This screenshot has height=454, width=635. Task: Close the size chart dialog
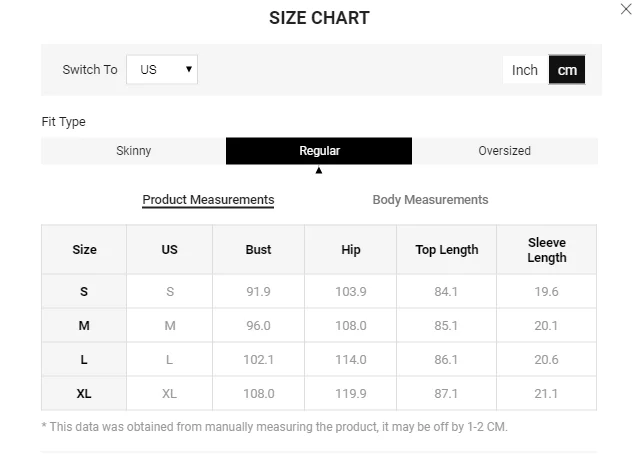[626, 9]
